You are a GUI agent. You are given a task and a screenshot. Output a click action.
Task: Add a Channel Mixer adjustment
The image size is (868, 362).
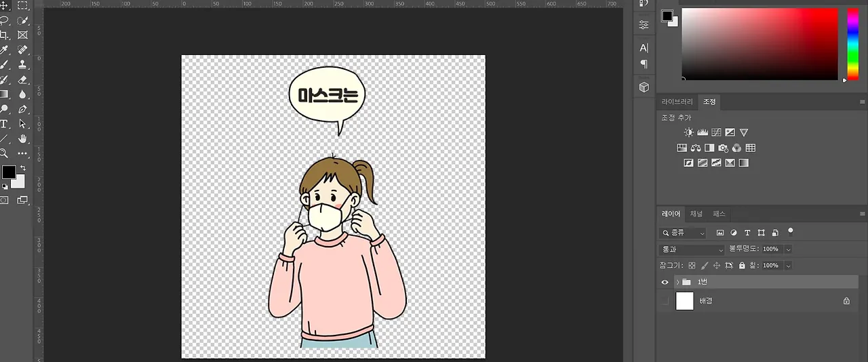[736, 148]
